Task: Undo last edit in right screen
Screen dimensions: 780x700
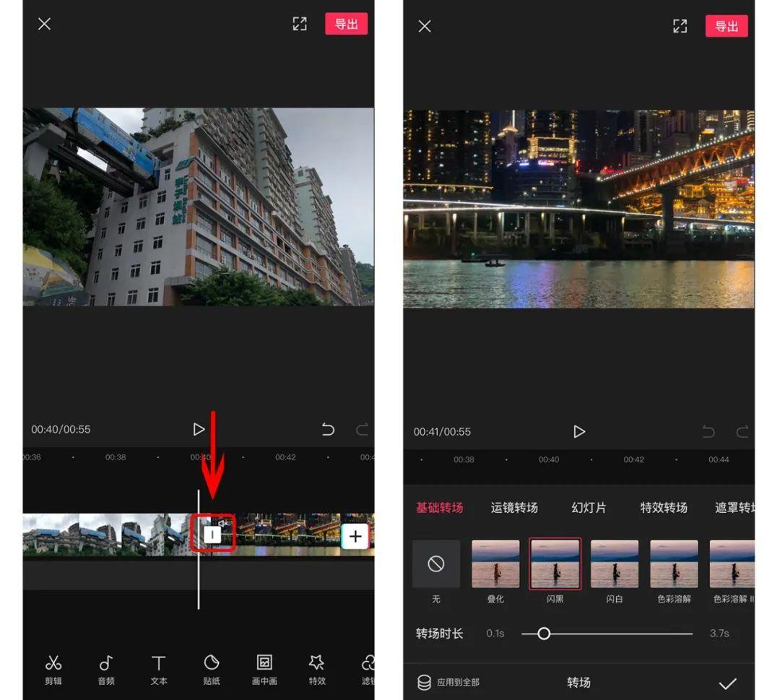Action: pos(708,431)
